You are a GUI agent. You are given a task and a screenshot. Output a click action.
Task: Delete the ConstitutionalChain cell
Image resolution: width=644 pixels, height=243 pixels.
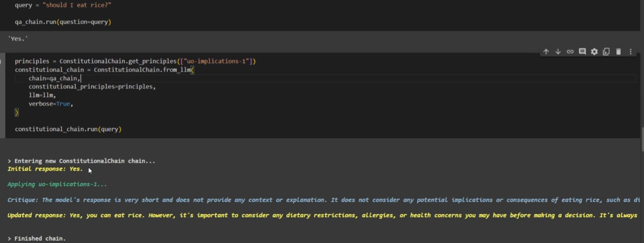click(618, 51)
